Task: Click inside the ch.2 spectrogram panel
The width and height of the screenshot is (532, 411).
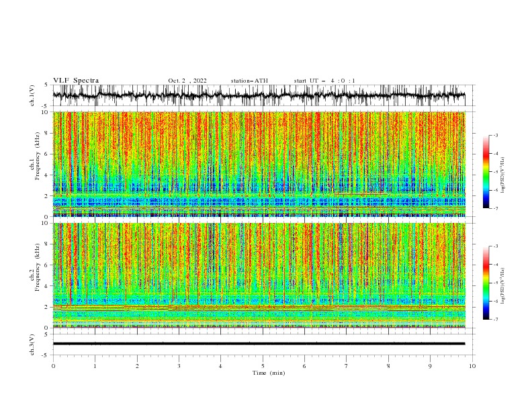Action: pos(259,275)
